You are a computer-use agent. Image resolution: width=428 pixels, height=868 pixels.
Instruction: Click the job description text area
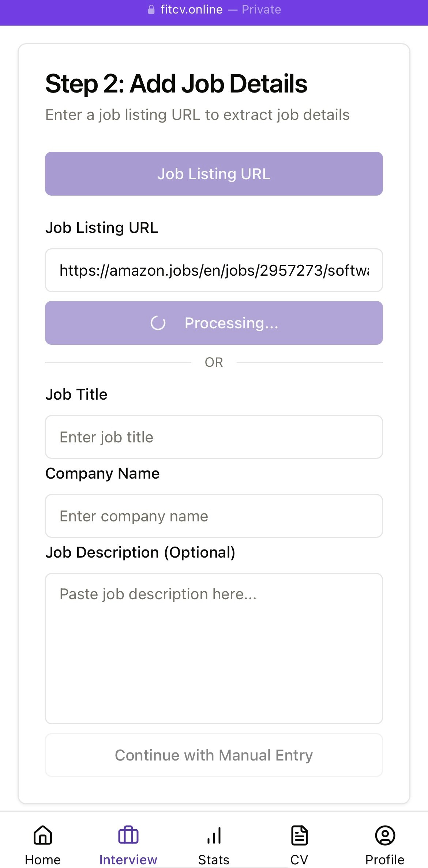[214, 648]
